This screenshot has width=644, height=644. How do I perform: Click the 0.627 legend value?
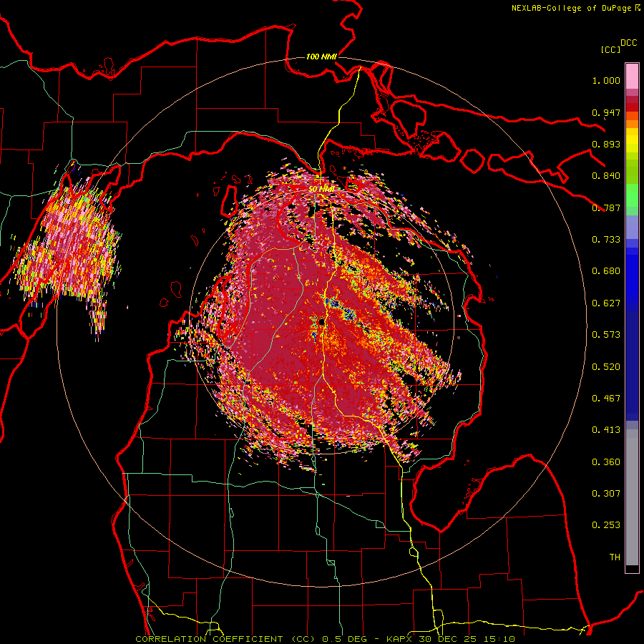pyautogui.click(x=606, y=303)
